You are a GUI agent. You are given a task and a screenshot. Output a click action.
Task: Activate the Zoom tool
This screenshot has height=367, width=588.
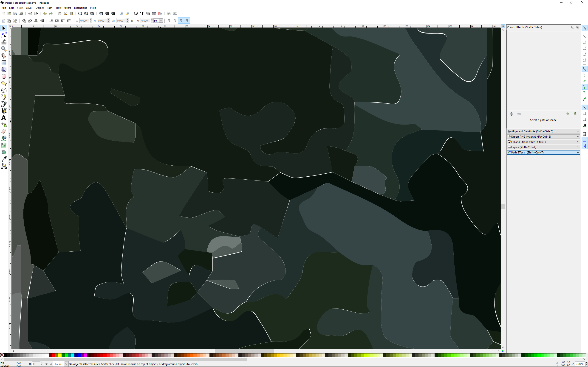coord(4,49)
